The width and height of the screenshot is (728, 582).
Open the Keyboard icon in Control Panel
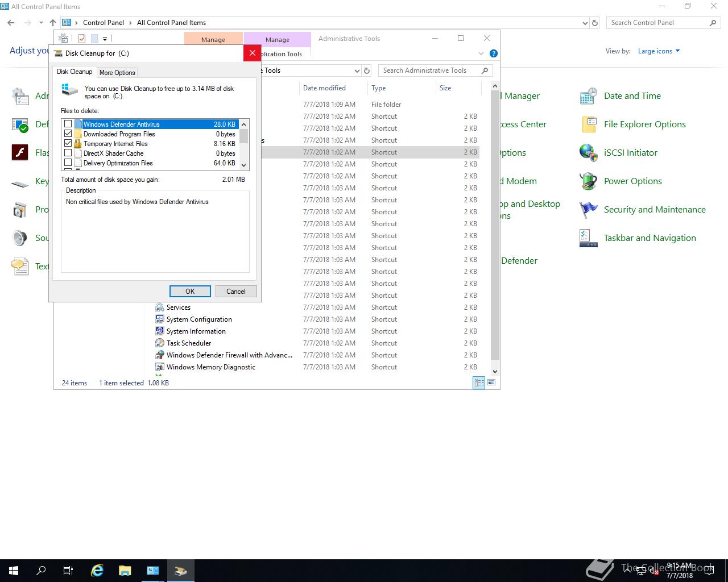point(20,182)
